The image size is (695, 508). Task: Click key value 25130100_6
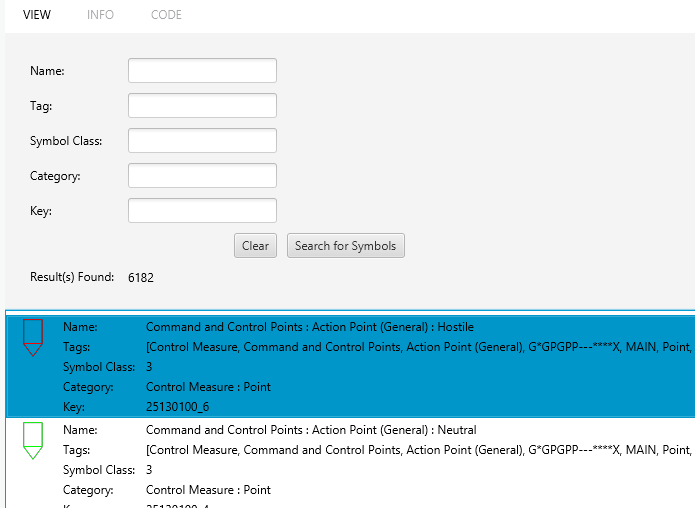pos(177,407)
